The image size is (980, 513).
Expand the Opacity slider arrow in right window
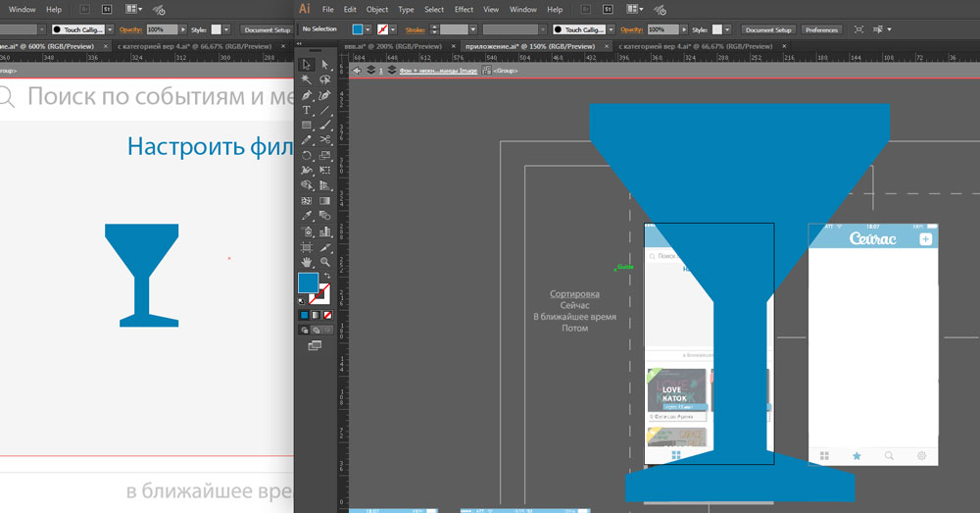click(684, 29)
